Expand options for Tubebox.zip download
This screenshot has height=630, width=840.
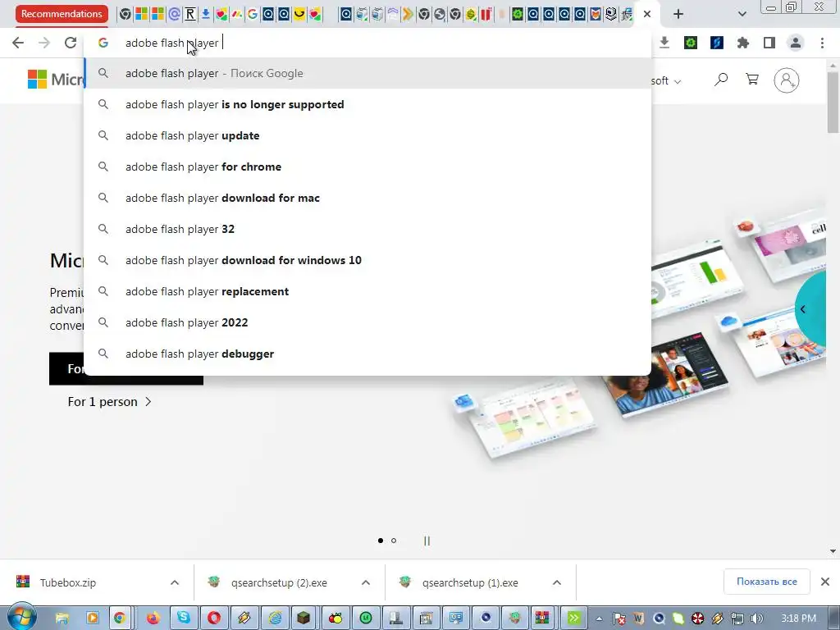tap(175, 582)
